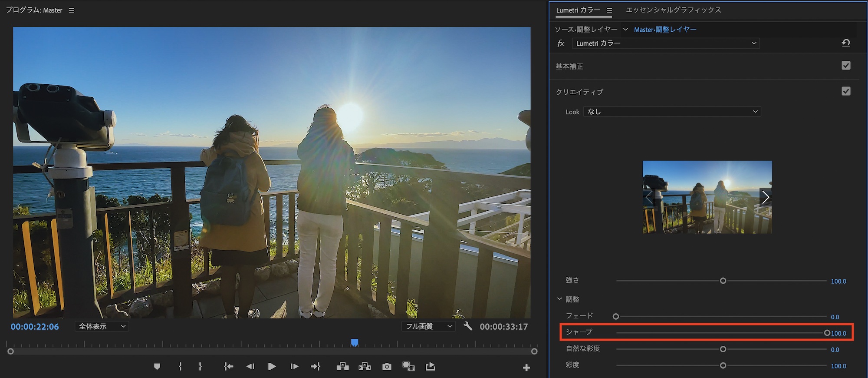Click the program monitor video frame
Viewport: 868px width, 378px height.
click(272, 172)
